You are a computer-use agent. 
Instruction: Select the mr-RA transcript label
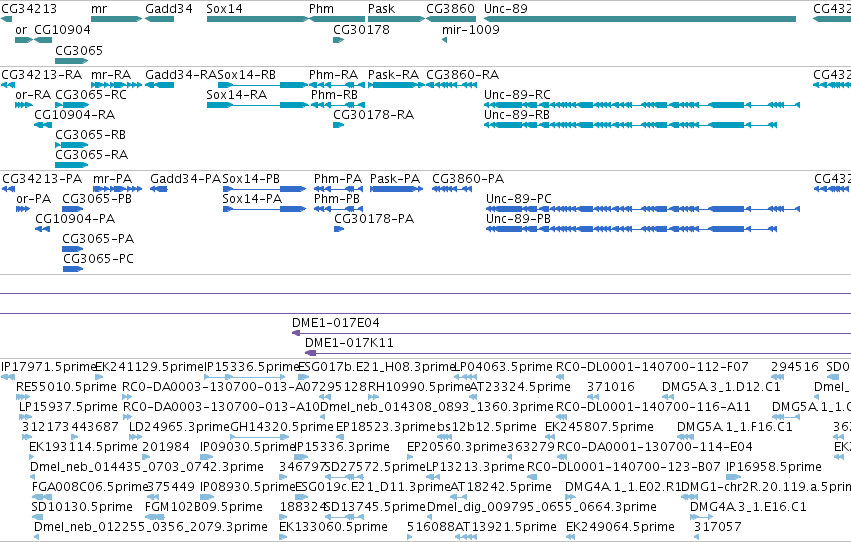pyautogui.click(x=111, y=74)
